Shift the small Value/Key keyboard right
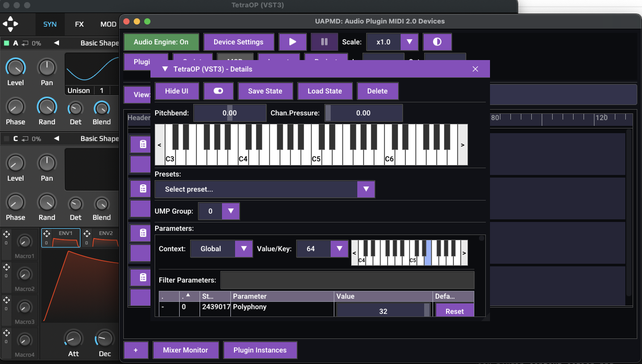The width and height of the screenshot is (642, 364). coord(464,253)
